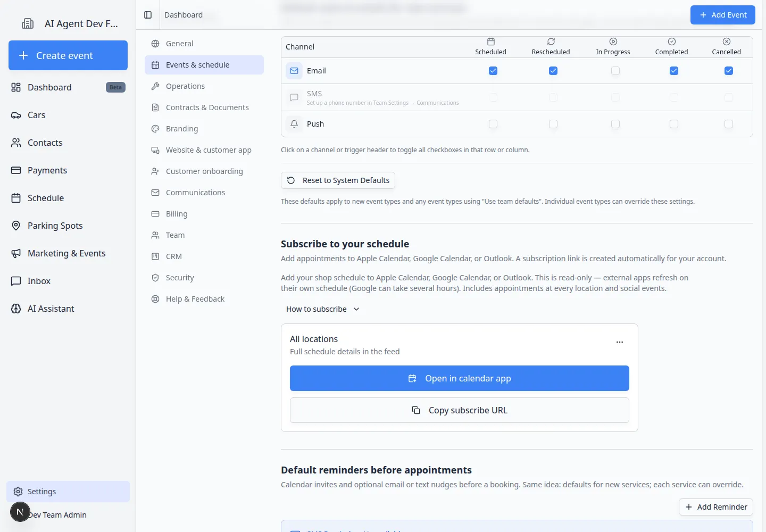
Task: Click the Email channel envelope icon
Action: coord(294,71)
